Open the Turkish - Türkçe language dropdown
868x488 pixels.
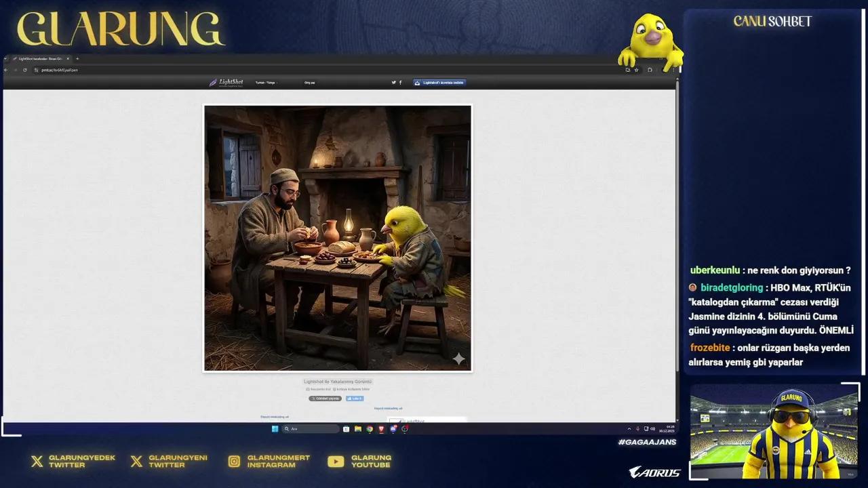267,82
